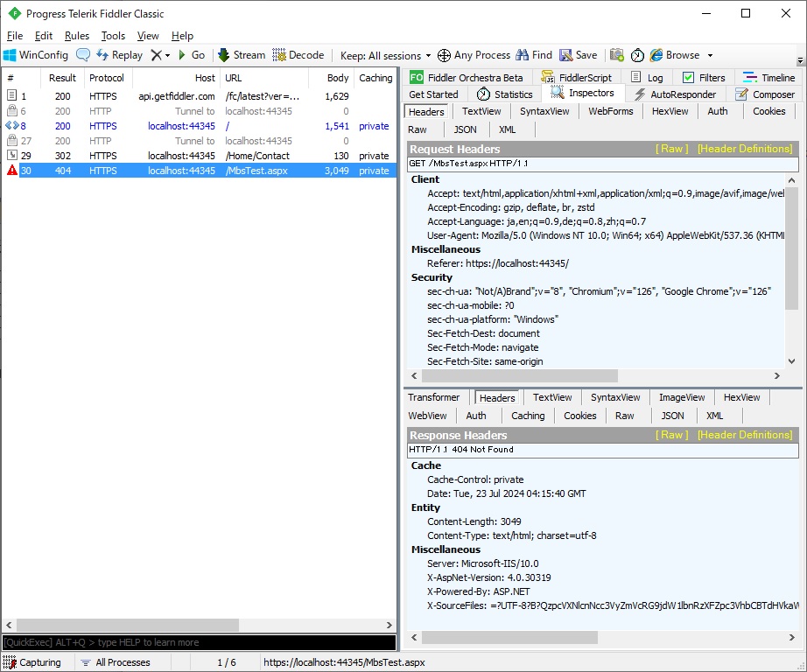Toggle the Decode toolbar button
The height and width of the screenshot is (672, 807).
pyautogui.click(x=298, y=55)
